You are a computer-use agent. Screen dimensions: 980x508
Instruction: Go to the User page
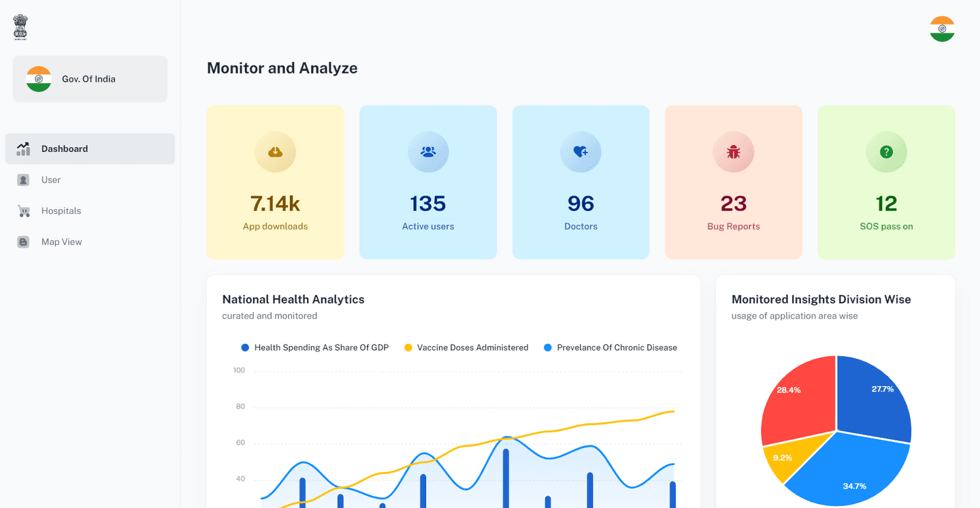coord(90,180)
